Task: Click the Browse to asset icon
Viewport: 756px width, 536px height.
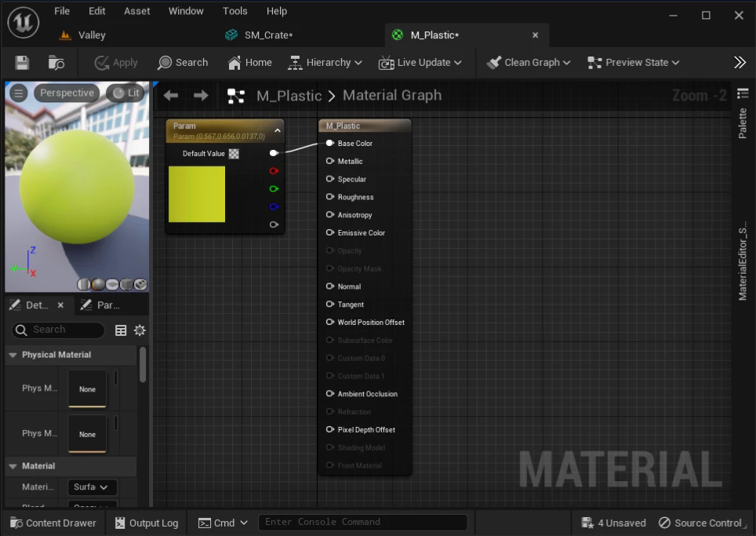Action: pos(56,63)
